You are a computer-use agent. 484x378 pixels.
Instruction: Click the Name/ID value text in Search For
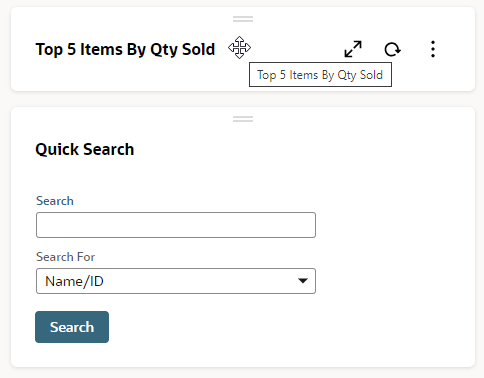click(74, 281)
